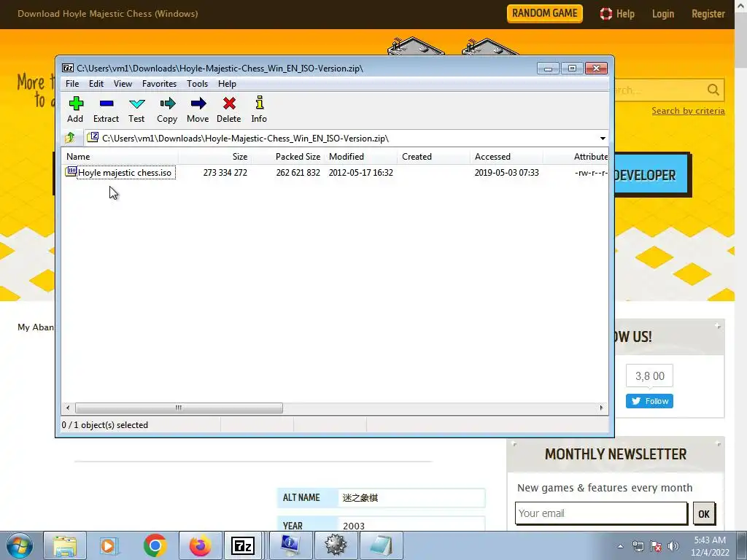The width and height of the screenshot is (747, 560).
Task: Open the File menu
Action: click(x=72, y=84)
